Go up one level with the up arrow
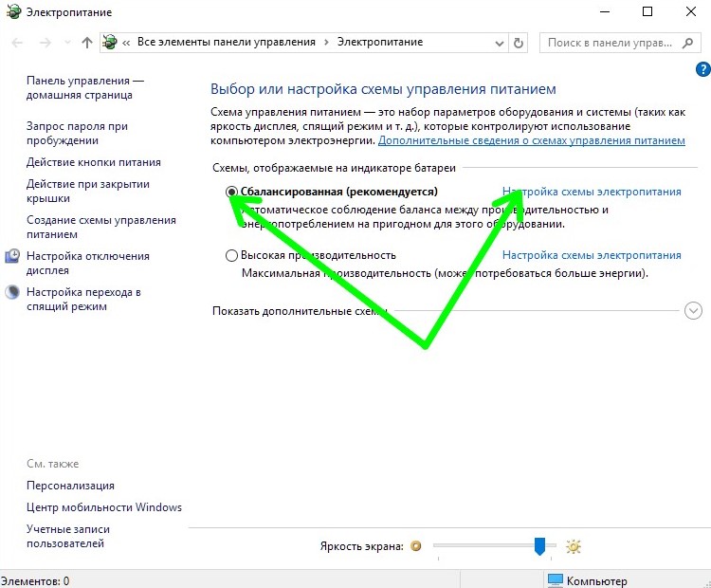Viewport: 711px width, 588px height. click(87, 43)
